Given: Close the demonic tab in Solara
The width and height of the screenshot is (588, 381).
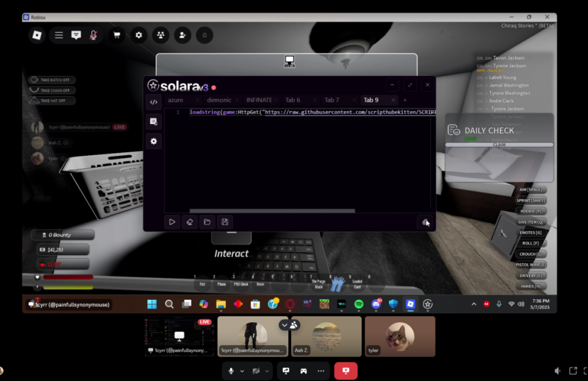Looking at the screenshot, I should [236, 100].
